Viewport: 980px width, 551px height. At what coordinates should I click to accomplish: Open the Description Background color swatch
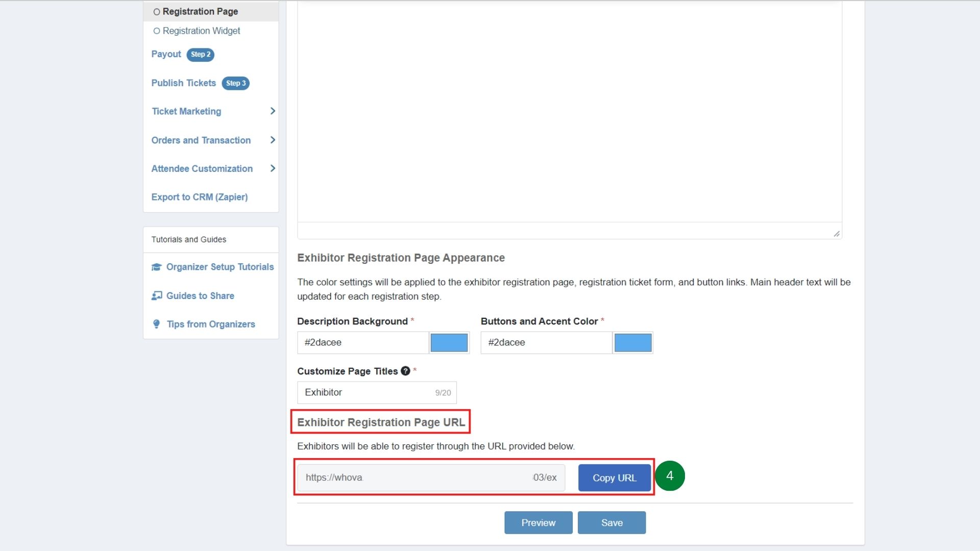[449, 342]
